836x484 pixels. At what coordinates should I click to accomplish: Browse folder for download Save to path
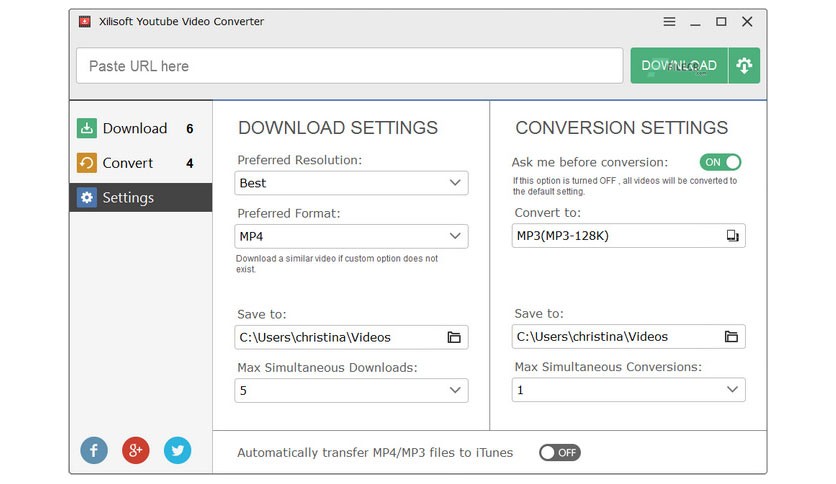454,337
